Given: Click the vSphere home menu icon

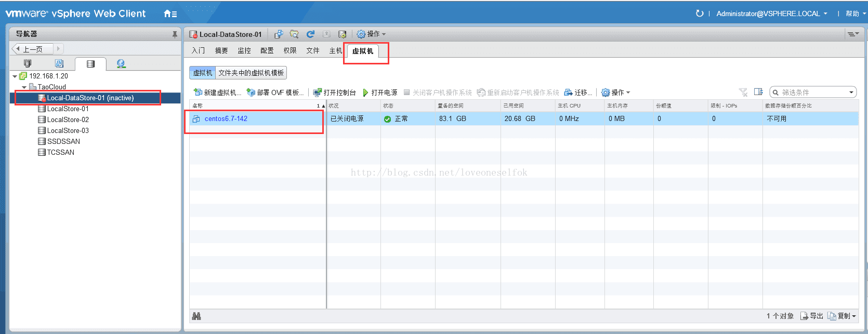Looking at the screenshot, I should coord(170,14).
